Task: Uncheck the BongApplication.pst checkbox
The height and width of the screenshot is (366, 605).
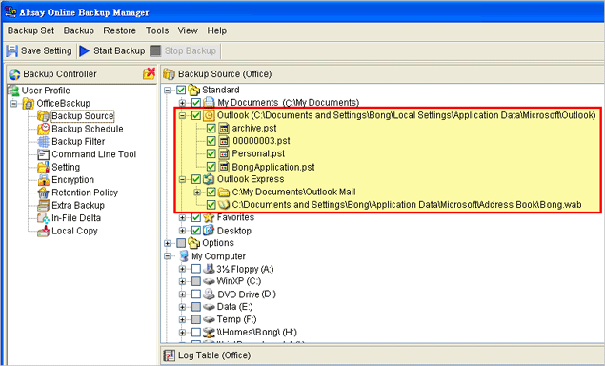Action: [x=211, y=167]
